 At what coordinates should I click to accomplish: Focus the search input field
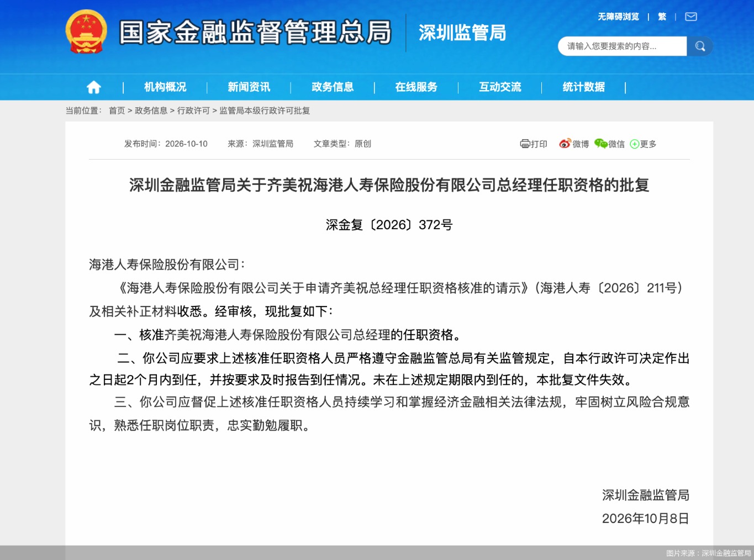pyautogui.click(x=623, y=46)
